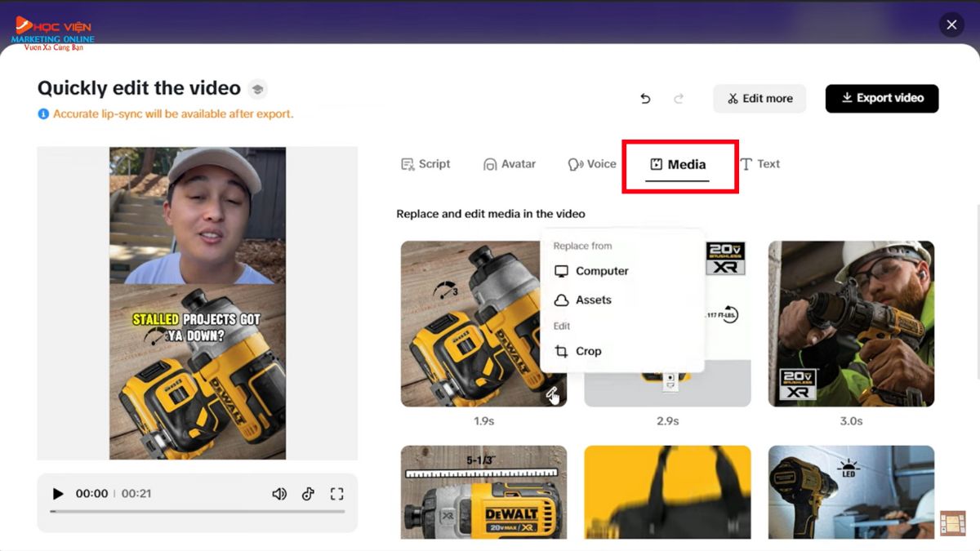Click the "Replace and edit media in the video" heading
The height and width of the screenshot is (551, 980).
coord(491,214)
